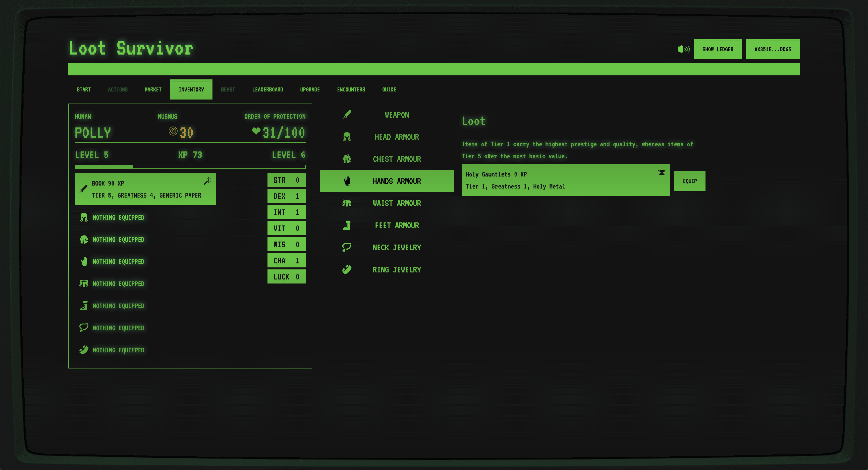This screenshot has height=470, width=868.
Task: Click the heart icon by 31/100 health
Action: point(256,131)
